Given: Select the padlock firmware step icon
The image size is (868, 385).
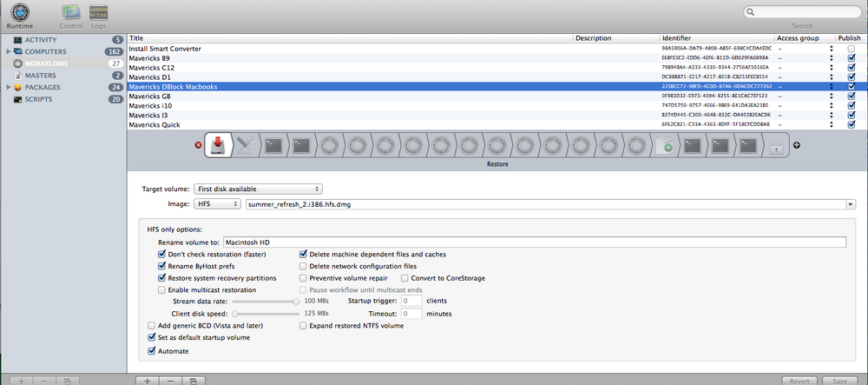Looking at the screenshot, I should [x=776, y=146].
